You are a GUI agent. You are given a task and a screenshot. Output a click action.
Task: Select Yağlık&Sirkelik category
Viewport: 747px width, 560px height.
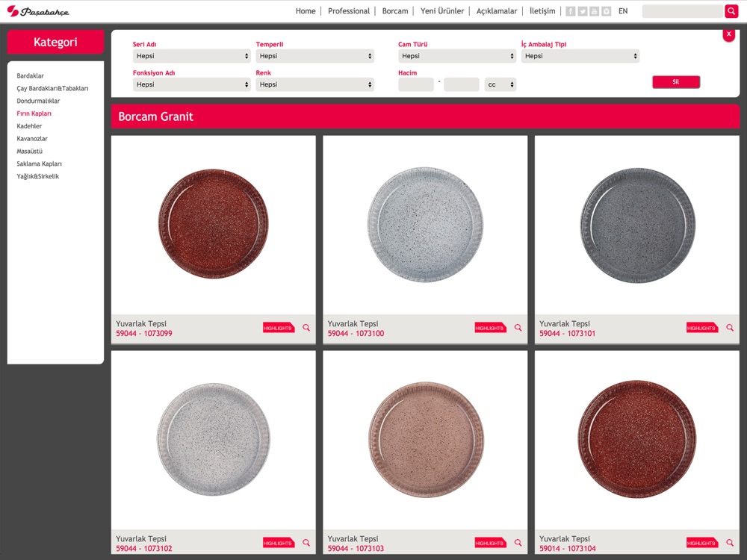[x=37, y=176]
